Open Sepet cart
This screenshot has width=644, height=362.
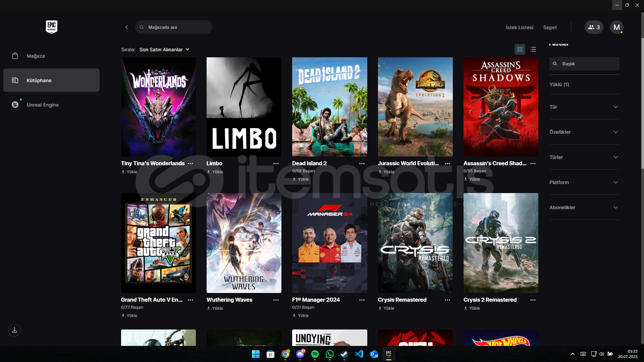point(550,27)
